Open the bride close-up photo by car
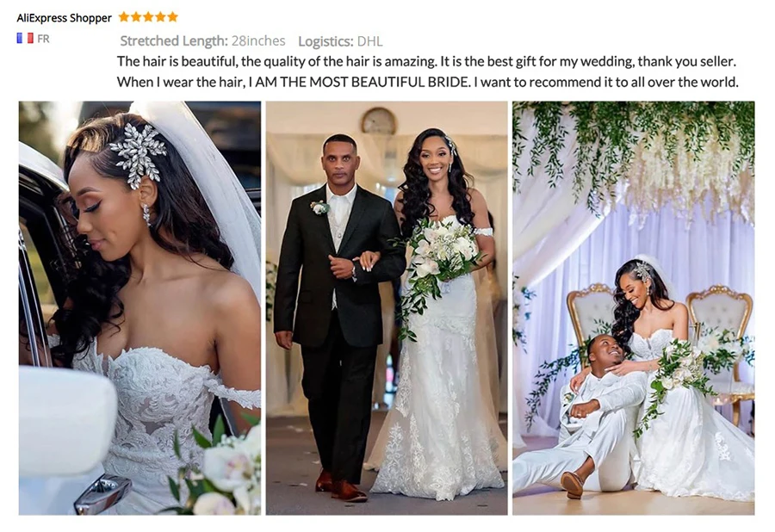The width and height of the screenshot is (775, 532). 139,308
